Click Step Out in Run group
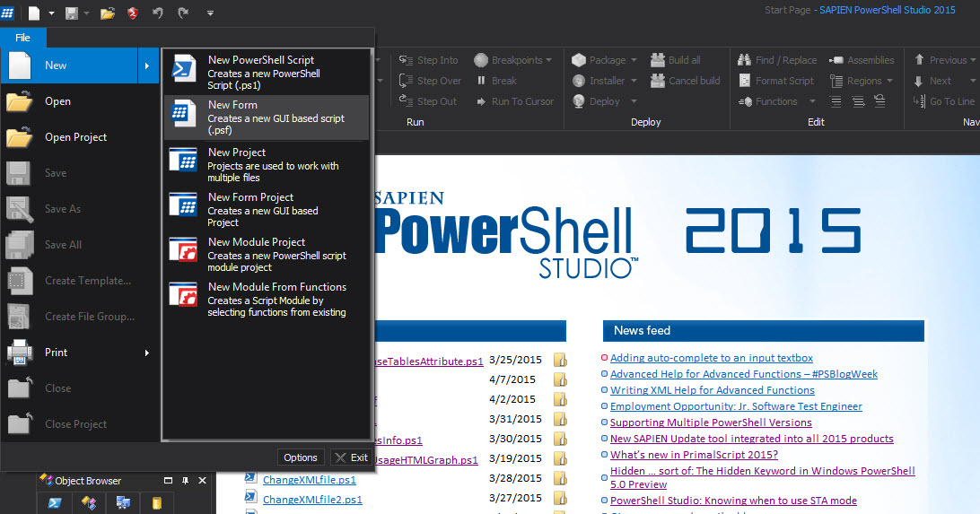 point(428,101)
